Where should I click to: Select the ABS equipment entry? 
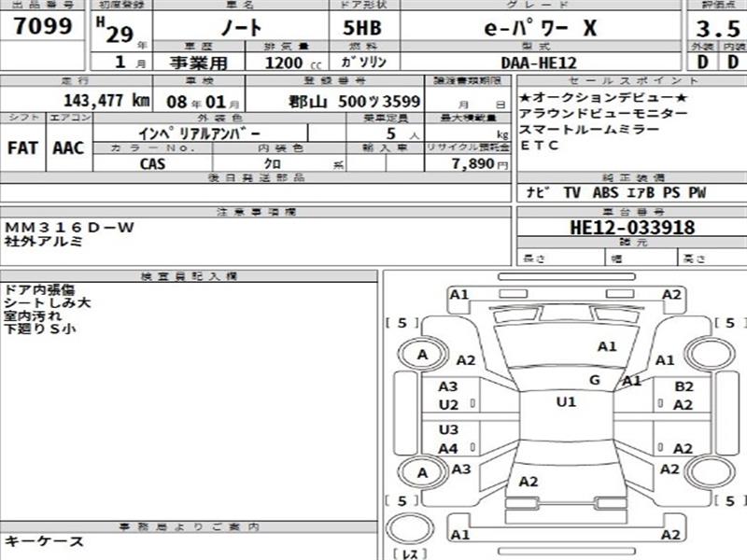pyautogui.click(x=605, y=192)
